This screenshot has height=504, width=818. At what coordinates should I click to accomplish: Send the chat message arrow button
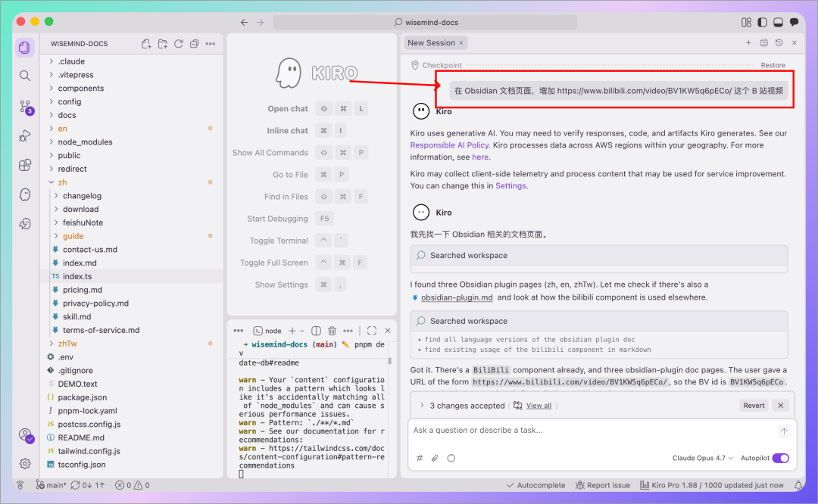click(x=784, y=431)
